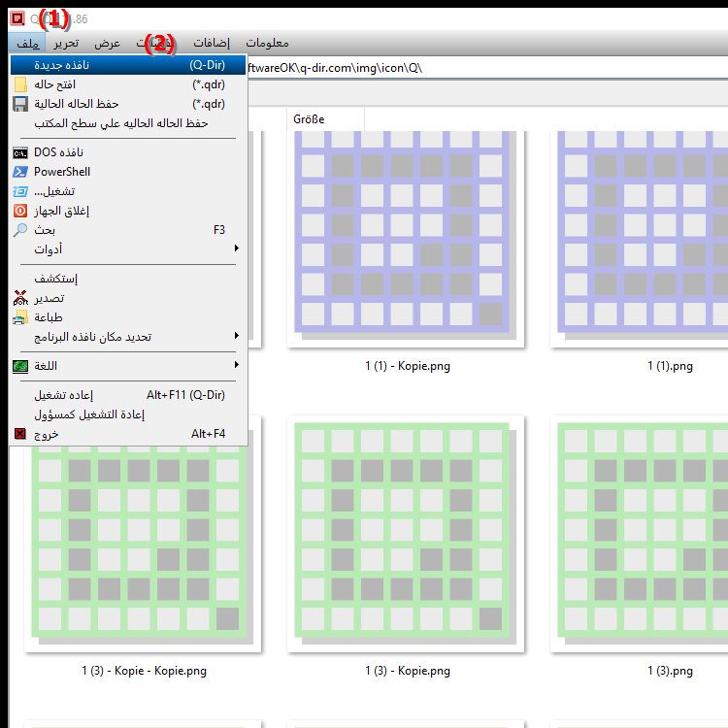Click file name text 1 (1) - Kopie.png

click(408, 366)
